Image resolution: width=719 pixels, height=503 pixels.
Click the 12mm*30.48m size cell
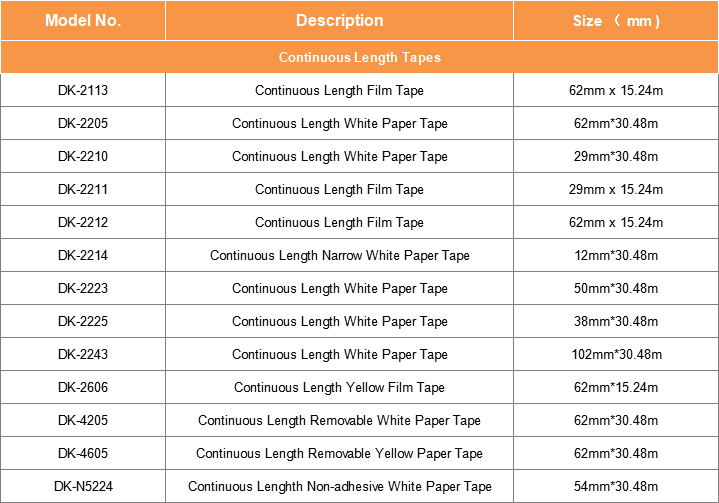tap(616, 256)
